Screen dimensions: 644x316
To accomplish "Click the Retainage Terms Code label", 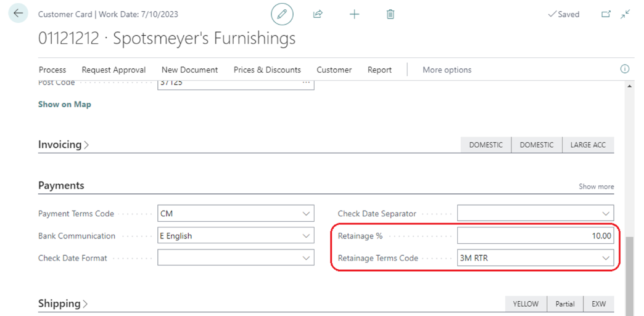I will click(x=378, y=258).
